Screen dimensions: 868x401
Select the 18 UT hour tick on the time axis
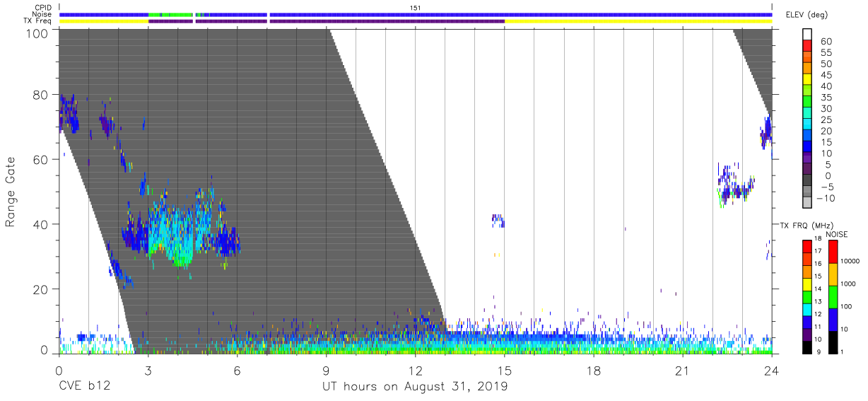point(594,371)
